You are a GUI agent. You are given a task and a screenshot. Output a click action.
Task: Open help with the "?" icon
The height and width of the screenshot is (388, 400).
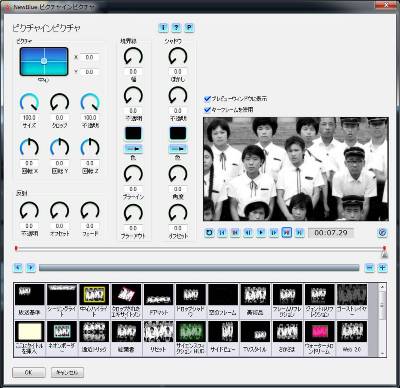click(x=176, y=28)
